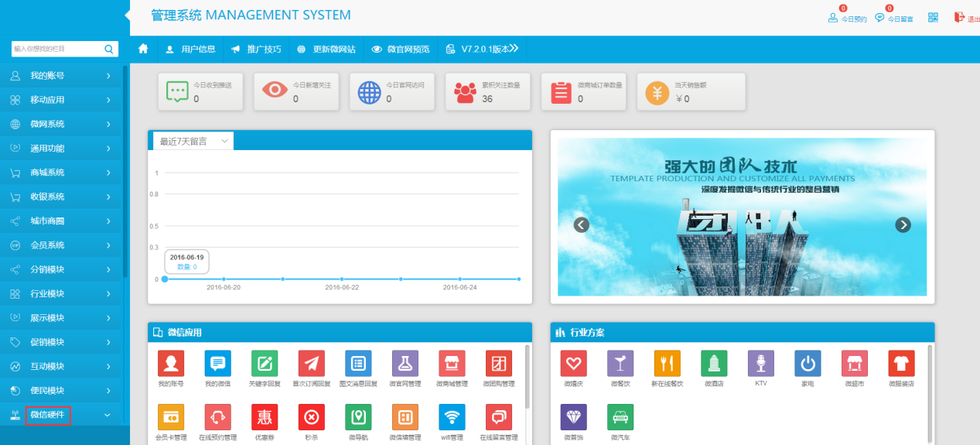The height and width of the screenshot is (445, 980).
Task: Open the 关键字回复 keyword reply icon
Action: tap(265, 364)
